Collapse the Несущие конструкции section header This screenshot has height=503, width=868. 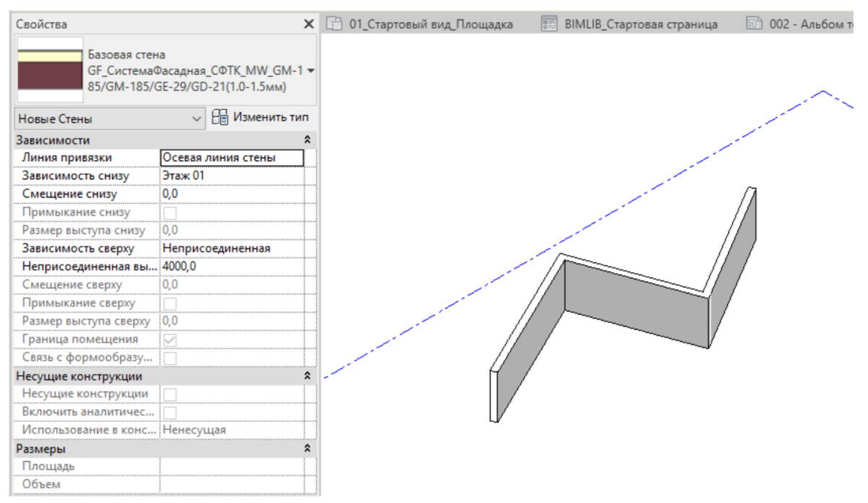[307, 377]
